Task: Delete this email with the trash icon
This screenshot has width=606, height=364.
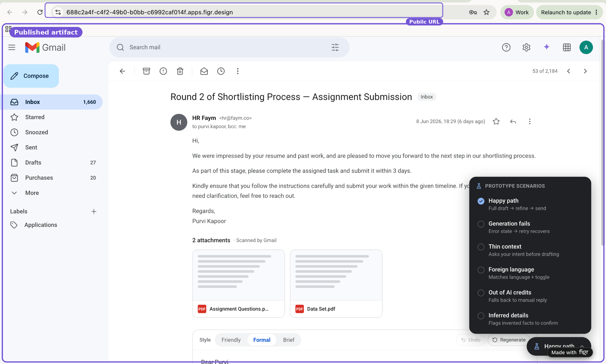Action: point(180,71)
